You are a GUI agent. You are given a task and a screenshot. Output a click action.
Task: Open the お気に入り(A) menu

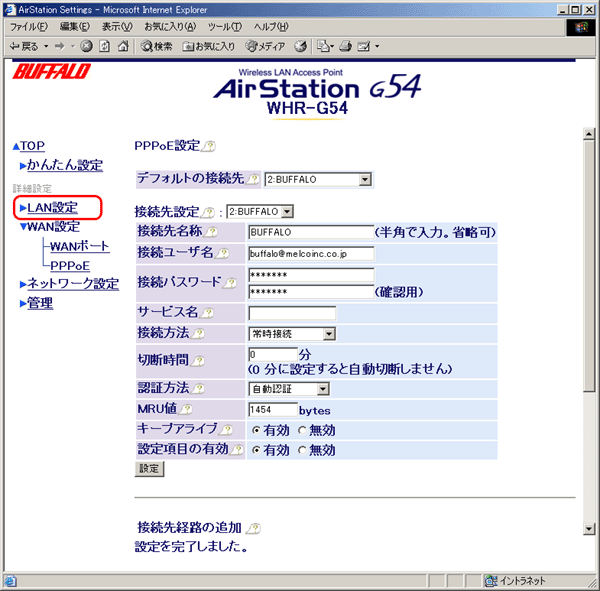170,26
